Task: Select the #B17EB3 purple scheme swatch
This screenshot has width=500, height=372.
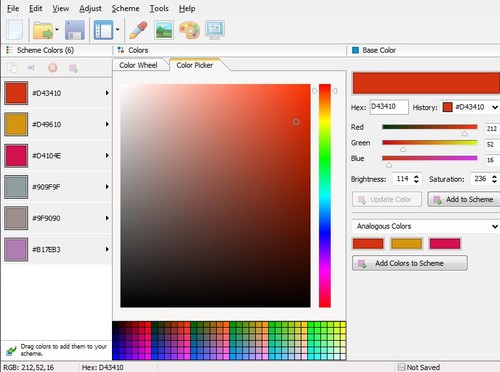Action: coord(16,250)
